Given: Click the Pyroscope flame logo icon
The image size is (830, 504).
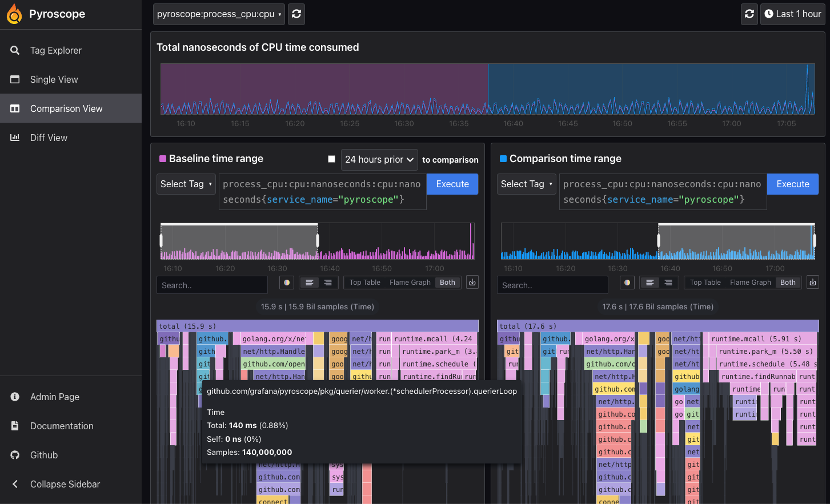Looking at the screenshot, I should [x=14, y=13].
